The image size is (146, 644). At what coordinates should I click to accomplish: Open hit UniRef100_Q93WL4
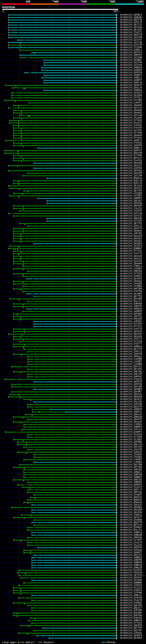point(131,15)
